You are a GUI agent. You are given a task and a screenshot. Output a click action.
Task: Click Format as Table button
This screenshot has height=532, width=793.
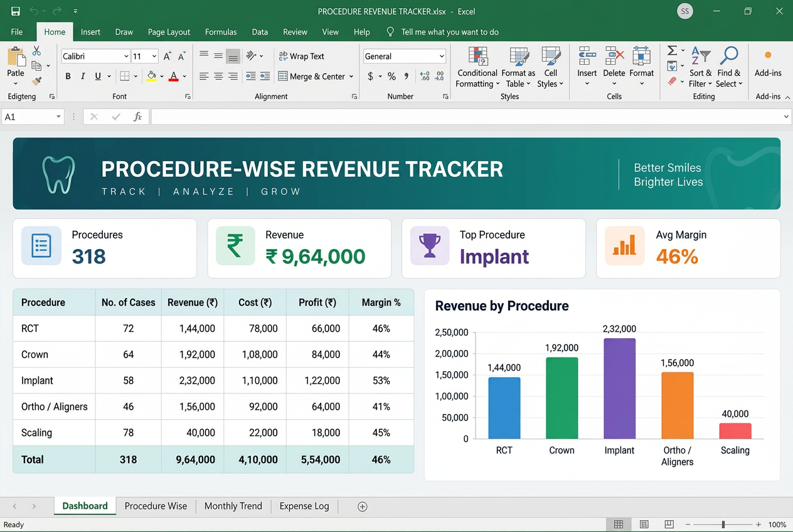518,67
